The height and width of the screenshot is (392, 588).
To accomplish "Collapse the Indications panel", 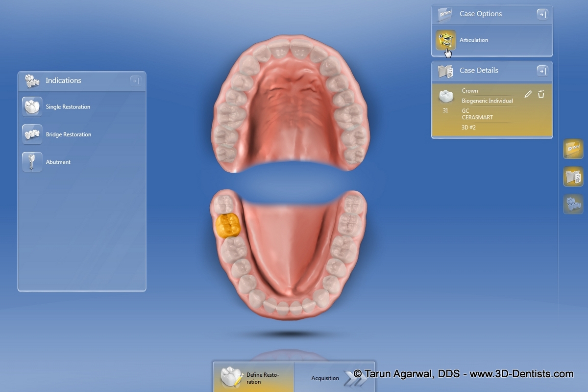I will coord(135,81).
